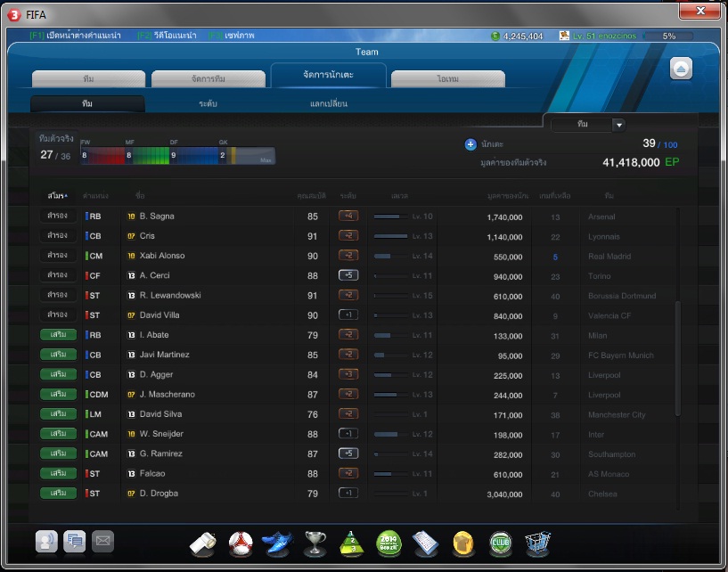Open the shopping cart store icon
Viewport: 728px width, 572px height.
point(537,543)
